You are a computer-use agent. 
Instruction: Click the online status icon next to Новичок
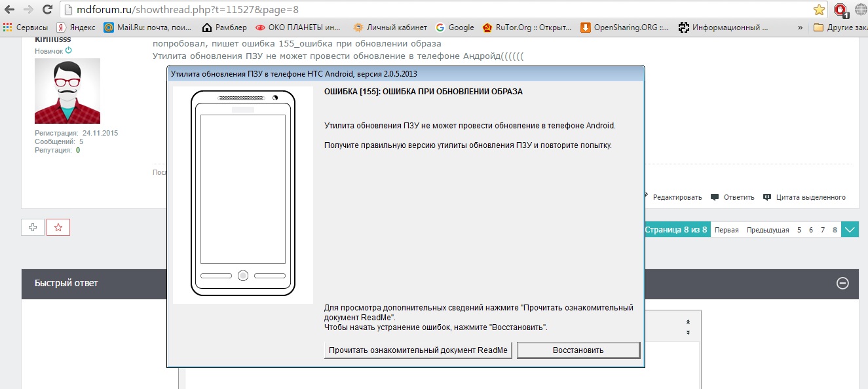pyautogui.click(x=69, y=50)
